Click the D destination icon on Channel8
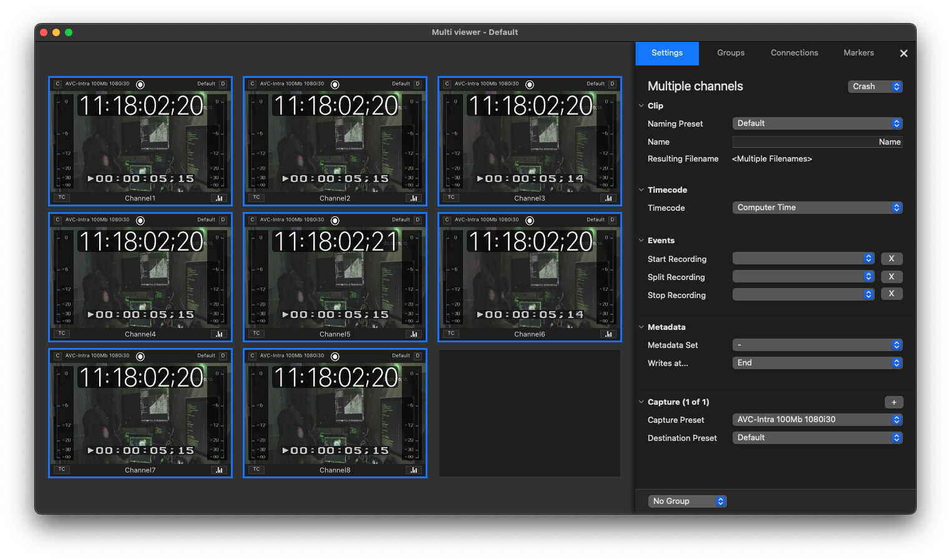The image size is (951, 560). coord(417,356)
